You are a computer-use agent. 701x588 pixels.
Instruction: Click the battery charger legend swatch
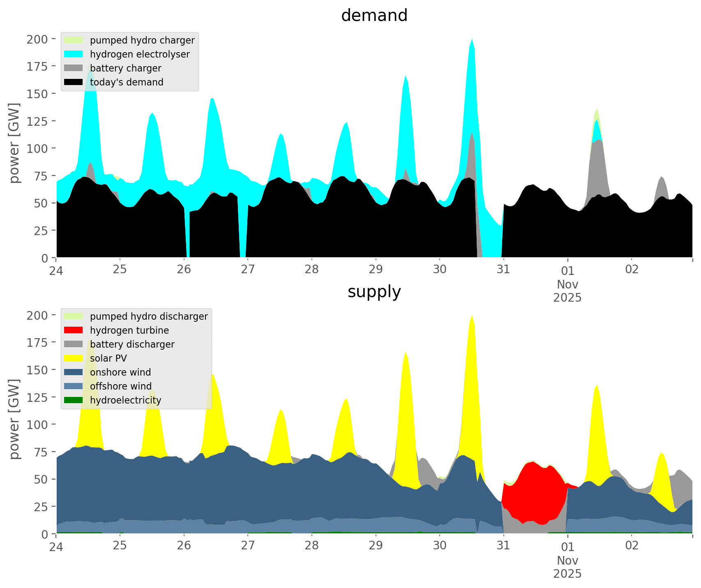[74, 68]
